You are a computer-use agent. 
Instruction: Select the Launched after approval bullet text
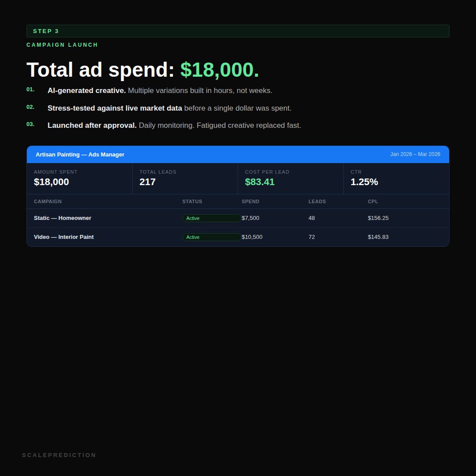[174, 126]
